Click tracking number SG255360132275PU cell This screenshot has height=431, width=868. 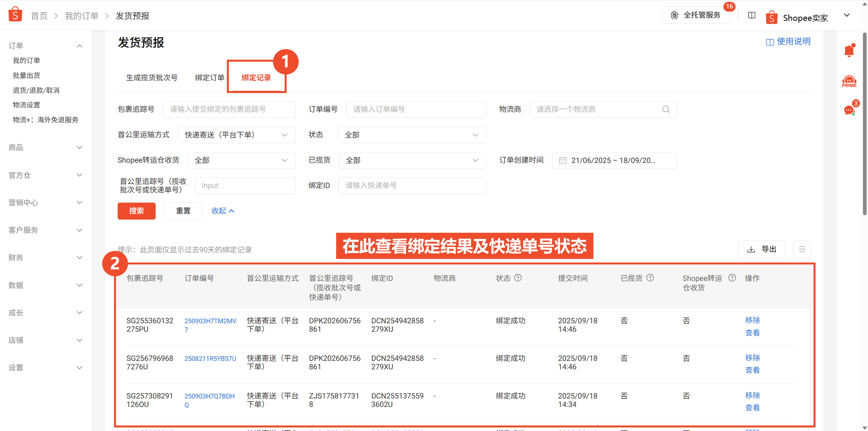[x=150, y=325]
